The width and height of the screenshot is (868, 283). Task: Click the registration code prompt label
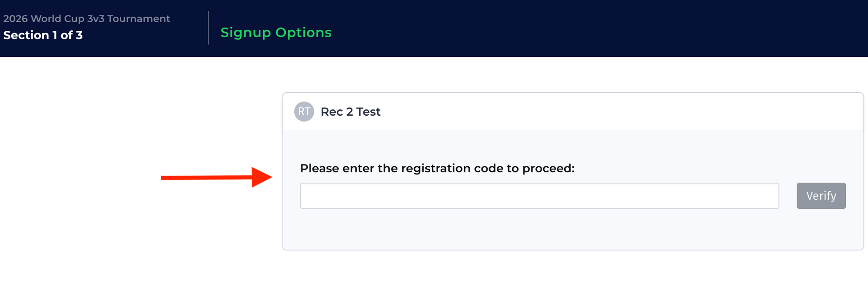(437, 168)
